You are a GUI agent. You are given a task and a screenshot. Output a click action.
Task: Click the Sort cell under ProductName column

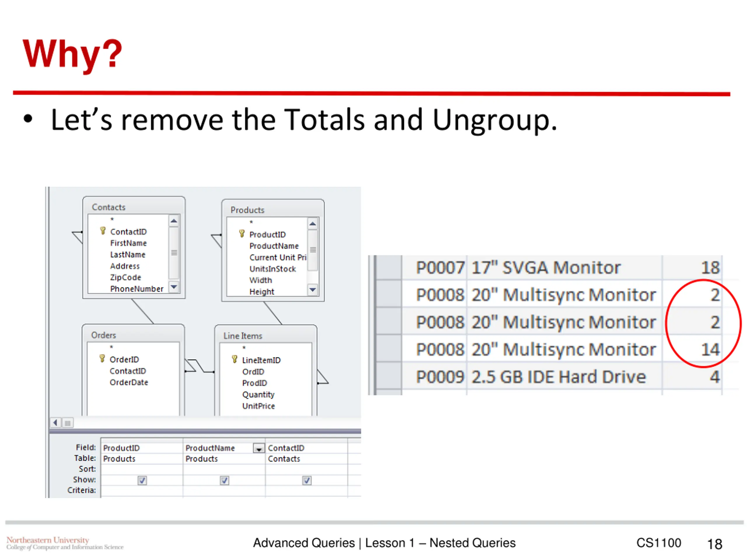225,469
